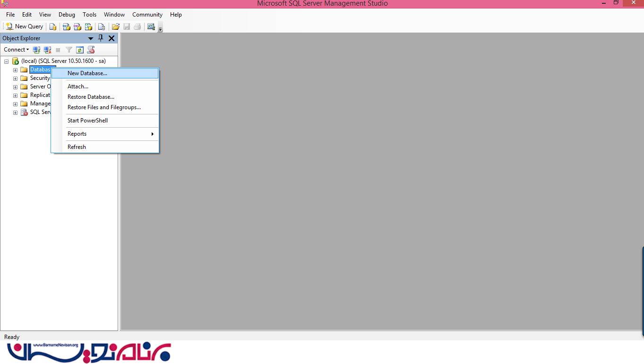Close the Object Explorer panel
644x364 pixels.
112,38
